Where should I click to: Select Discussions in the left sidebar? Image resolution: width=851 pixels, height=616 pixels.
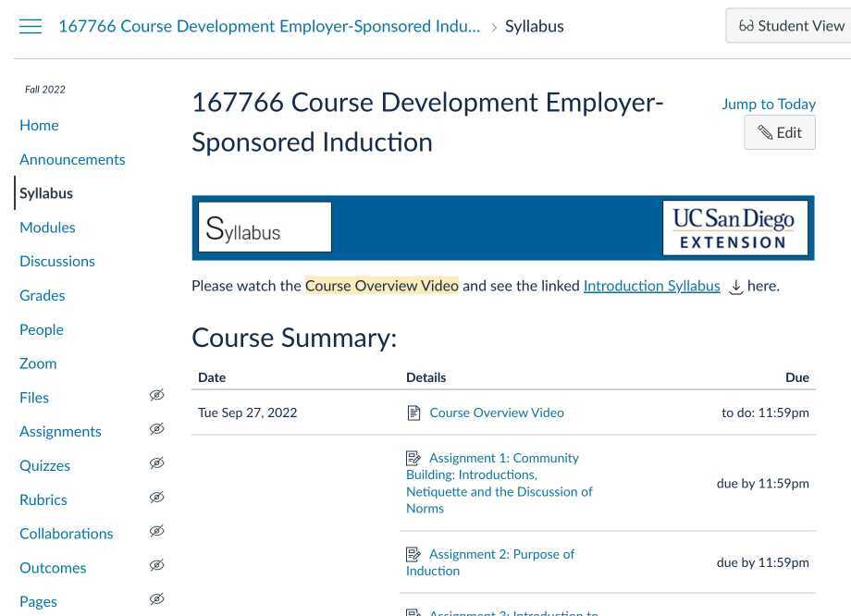[57, 261]
